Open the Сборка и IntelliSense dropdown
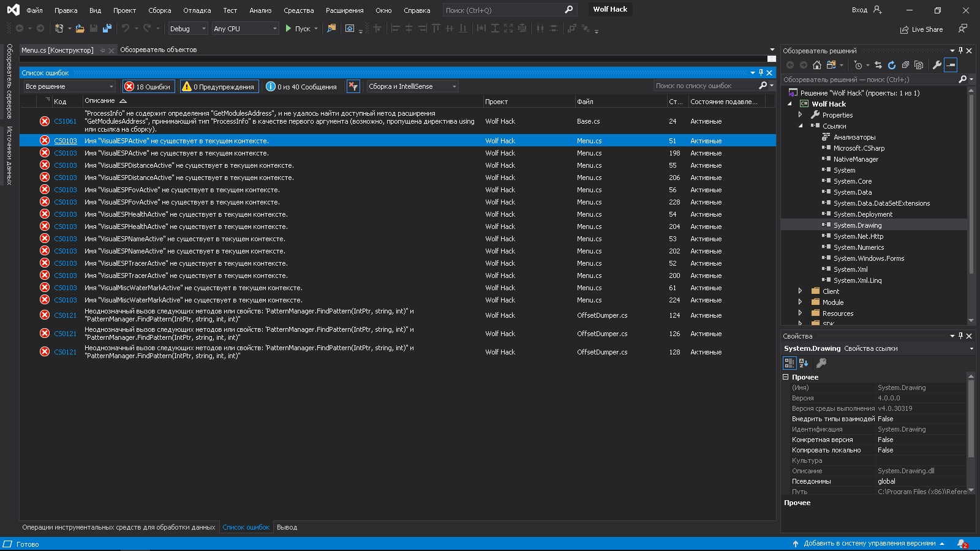The width and height of the screenshot is (980, 551). coord(412,86)
